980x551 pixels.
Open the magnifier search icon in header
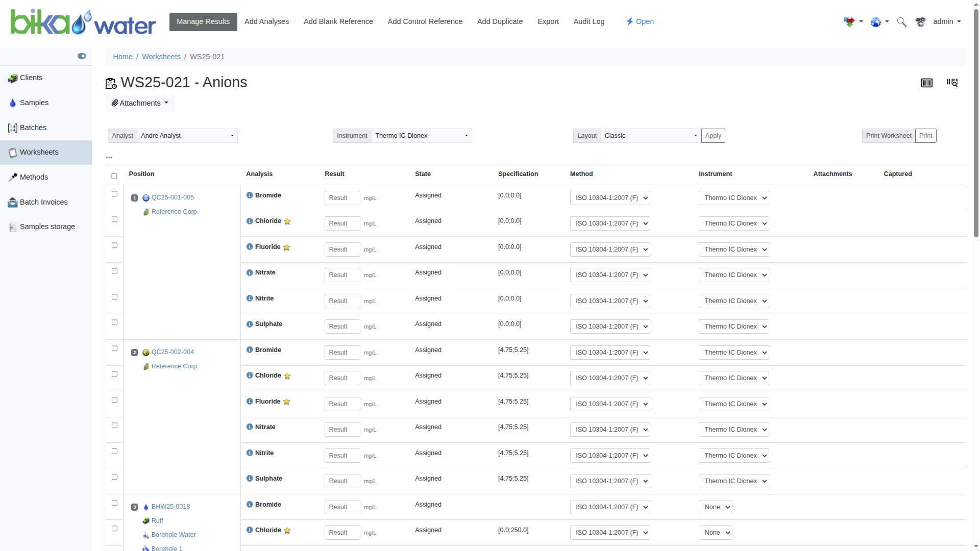point(901,22)
